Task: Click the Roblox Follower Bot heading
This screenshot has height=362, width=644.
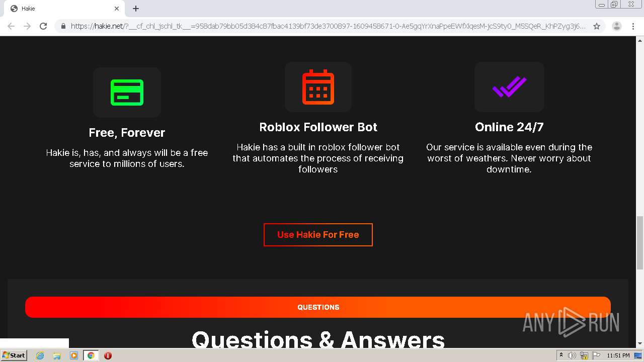Action: pyautogui.click(x=318, y=127)
